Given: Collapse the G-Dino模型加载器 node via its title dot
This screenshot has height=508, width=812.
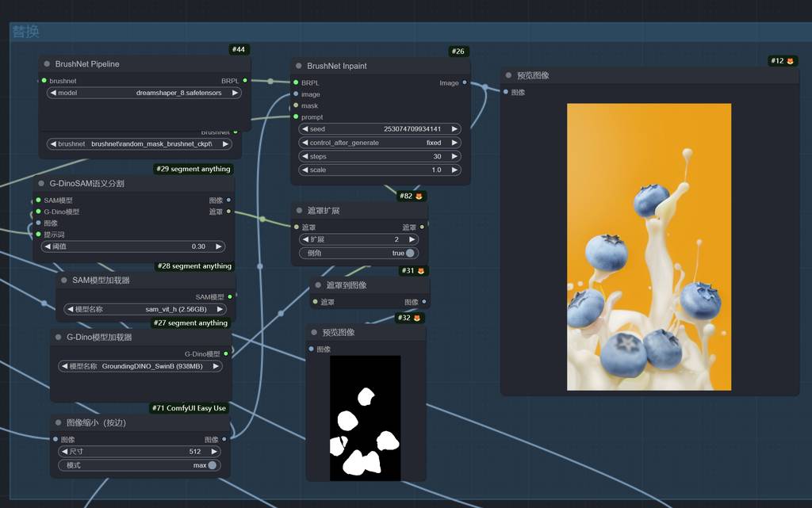Looking at the screenshot, I should point(59,338).
